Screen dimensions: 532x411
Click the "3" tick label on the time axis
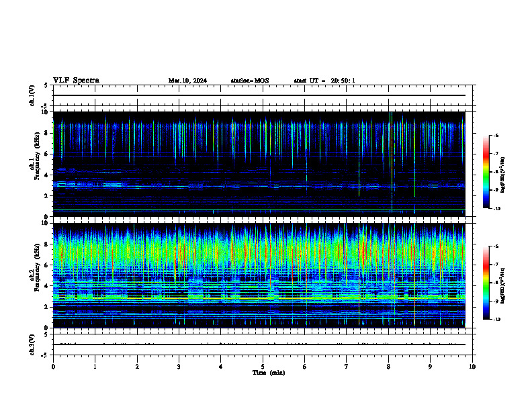pyautogui.click(x=179, y=367)
